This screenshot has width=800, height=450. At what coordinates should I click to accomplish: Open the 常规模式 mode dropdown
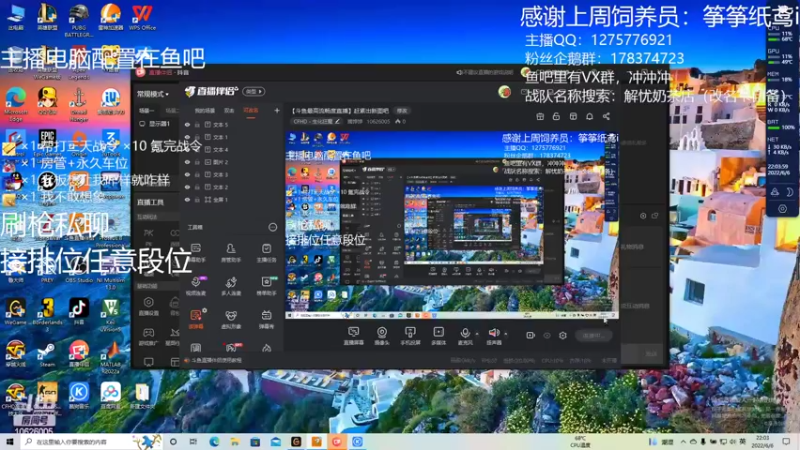153,94
